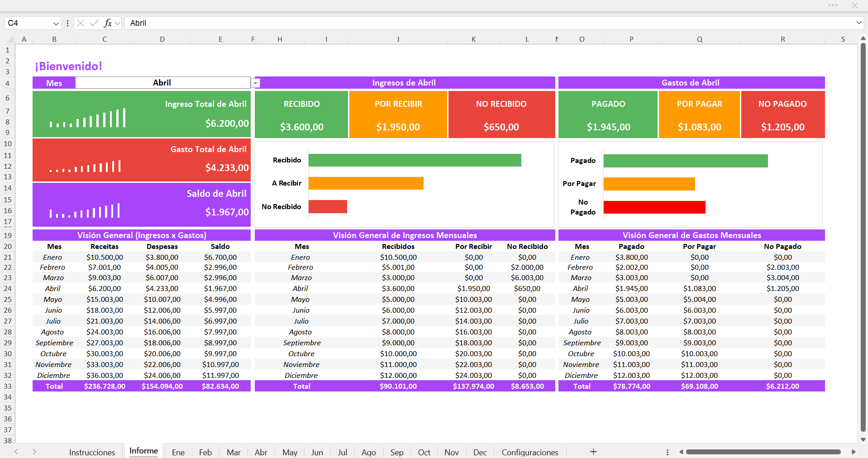This screenshot has height=458, width=868.
Task: Click the formula bar vertical dots handle
Action: (67, 23)
